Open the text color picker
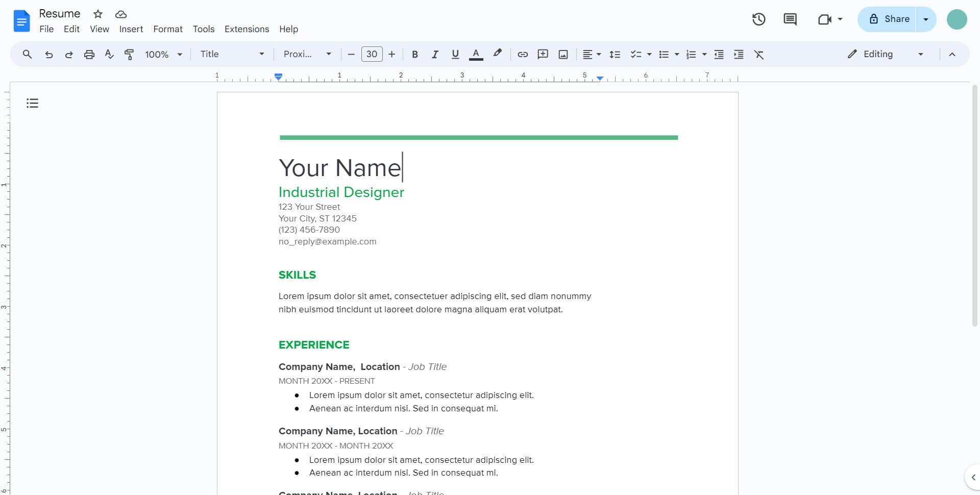This screenshot has height=495, width=980. [x=476, y=54]
